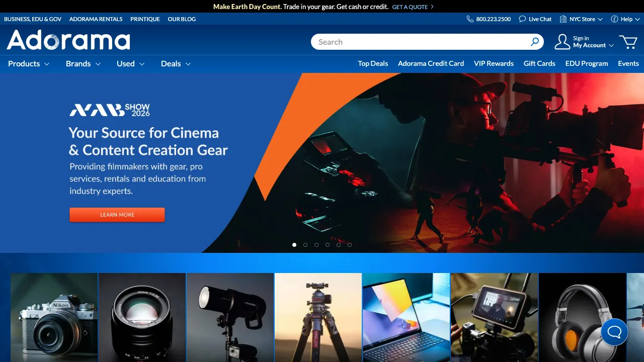Expand the Products dropdown menu

tap(29, 64)
